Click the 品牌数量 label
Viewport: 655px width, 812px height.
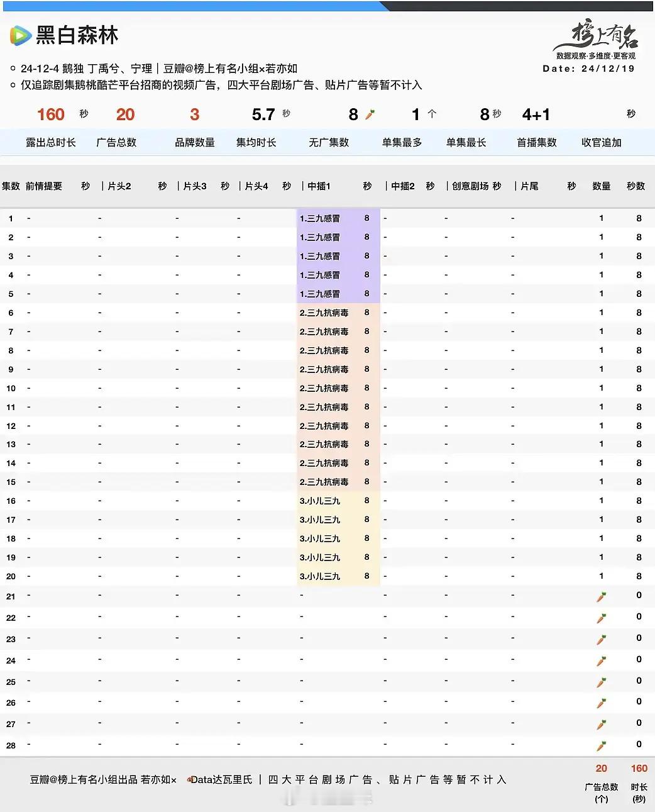coord(195,143)
